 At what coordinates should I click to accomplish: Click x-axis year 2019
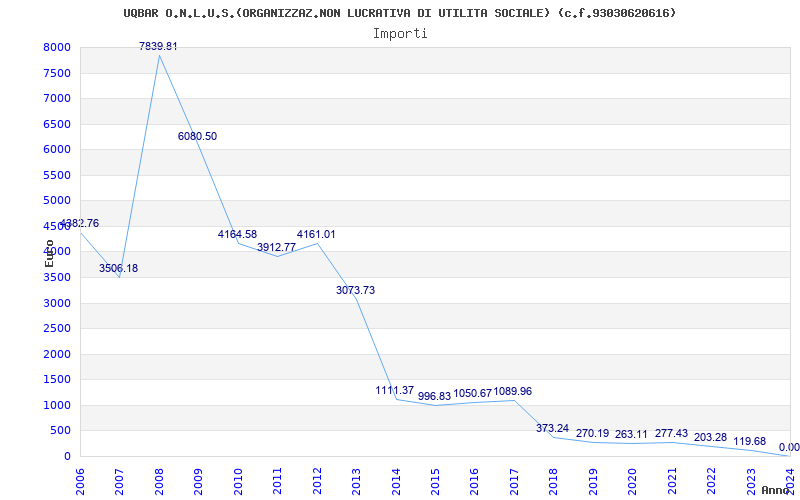click(593, 481)
